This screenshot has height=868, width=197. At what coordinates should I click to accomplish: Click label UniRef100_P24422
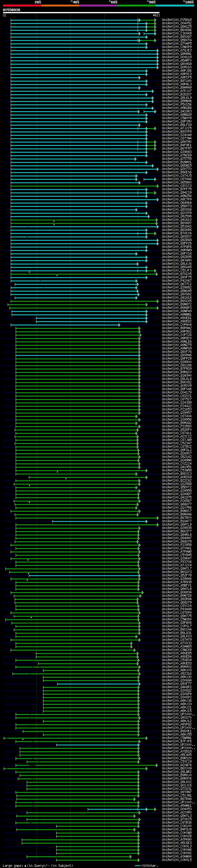pos(177,406)
